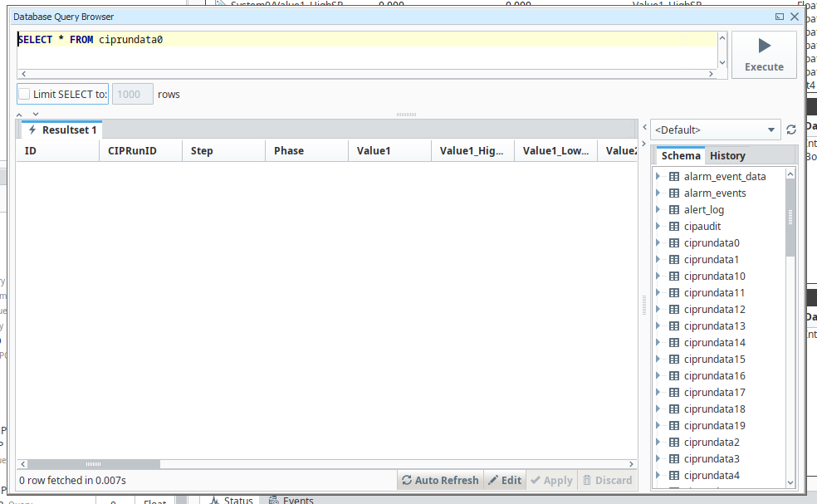Expand the ciprundata10 table node
Screen dimensions: 817x504
click(658, 276)
